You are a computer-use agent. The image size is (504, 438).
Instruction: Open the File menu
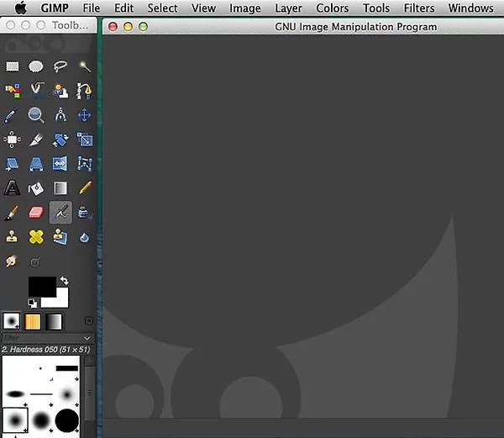point(92,8)
